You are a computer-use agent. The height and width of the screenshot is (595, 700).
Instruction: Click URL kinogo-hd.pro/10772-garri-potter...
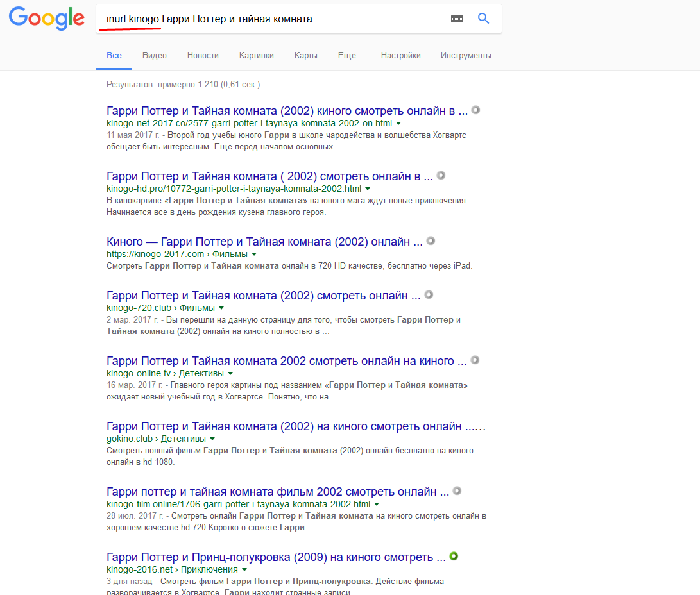234,189
